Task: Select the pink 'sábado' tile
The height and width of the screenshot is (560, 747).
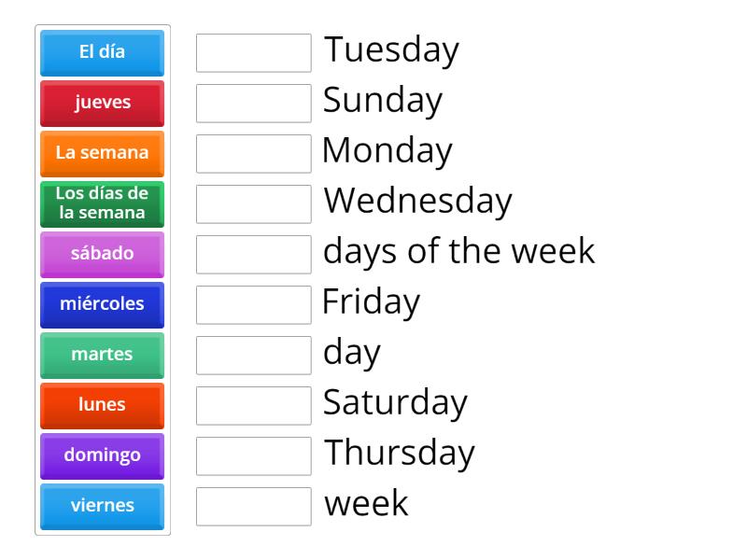Action: pyautogui.click(x=102, y=254)
